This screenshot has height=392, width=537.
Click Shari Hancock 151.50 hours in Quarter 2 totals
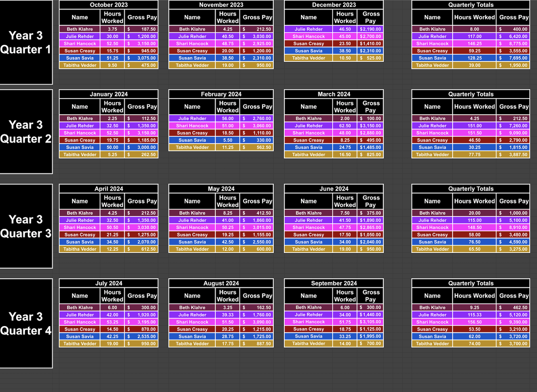[474, 133]
